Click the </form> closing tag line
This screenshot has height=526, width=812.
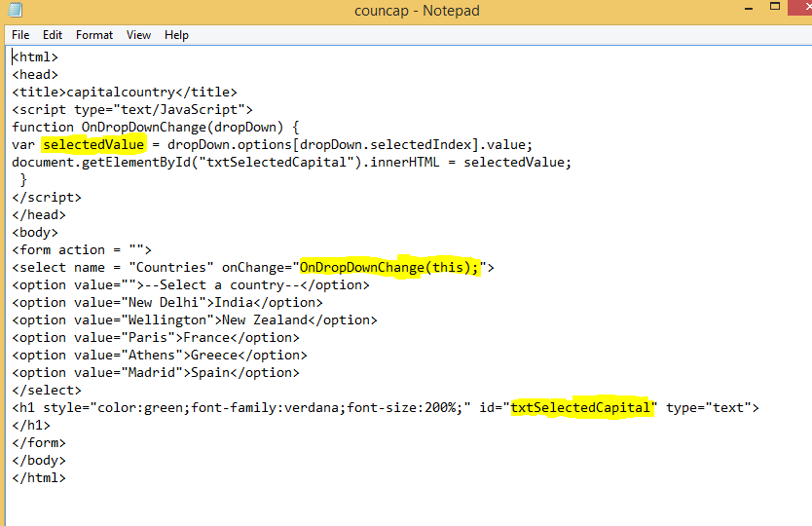(39, 443)
